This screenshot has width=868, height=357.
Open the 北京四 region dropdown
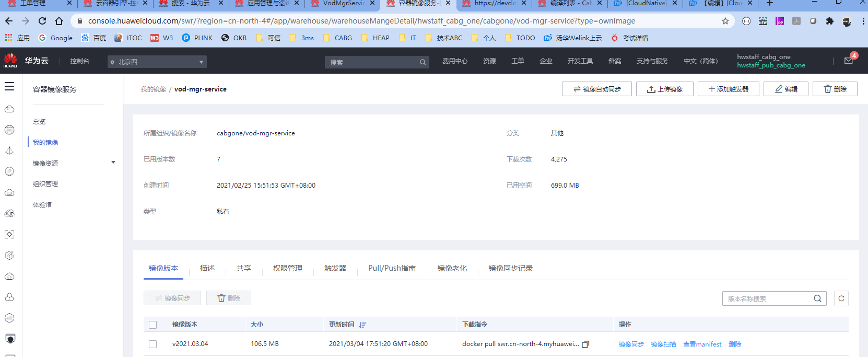pyautogui.click(x=157, y=62)
